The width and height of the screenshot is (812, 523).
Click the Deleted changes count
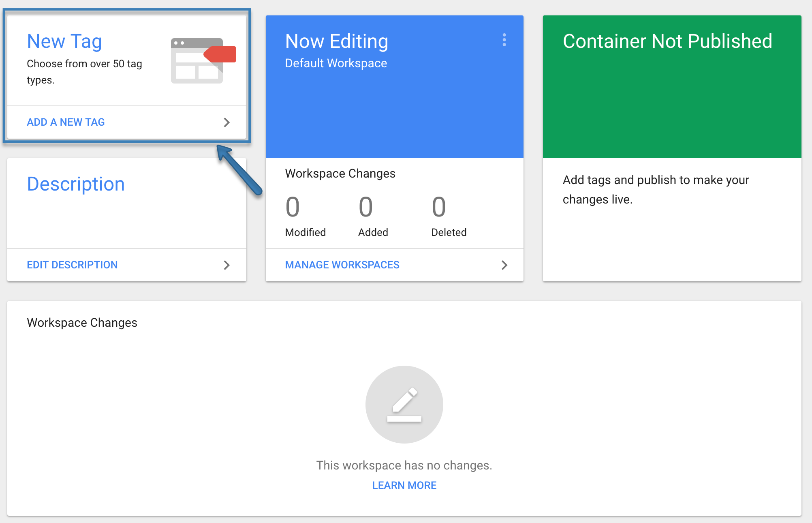pos(439,207)
